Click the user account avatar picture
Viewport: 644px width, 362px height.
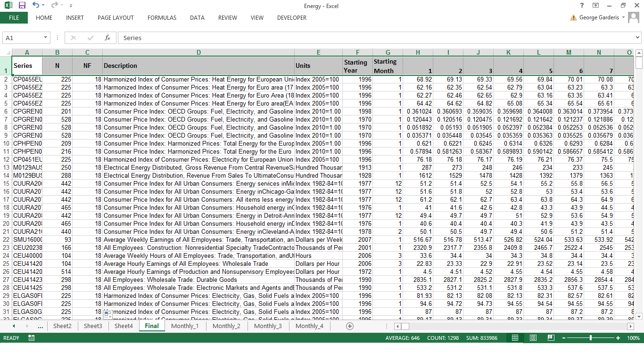[634, 17]
